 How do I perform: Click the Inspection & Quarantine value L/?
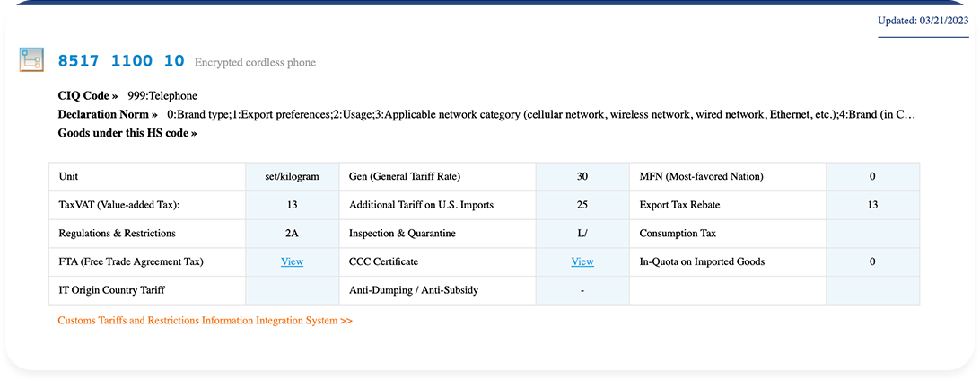(582, 234)
